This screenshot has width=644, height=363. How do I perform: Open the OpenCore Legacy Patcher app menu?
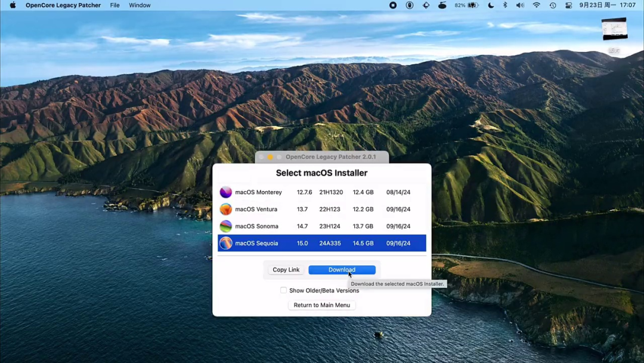pos(63,5)
